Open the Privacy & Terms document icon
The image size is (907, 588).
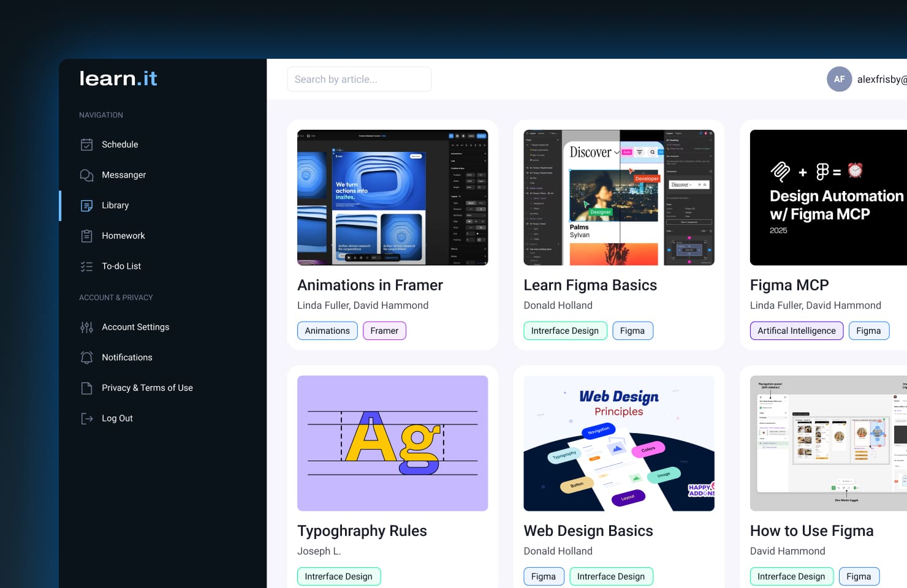click(86, 388)
